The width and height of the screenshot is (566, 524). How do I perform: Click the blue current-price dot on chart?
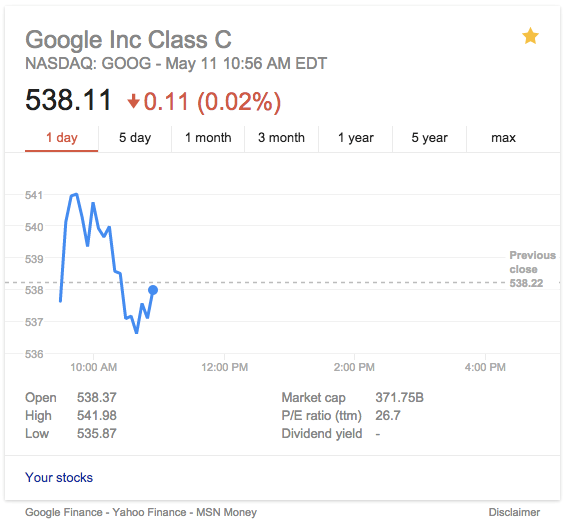coord(153,290)
